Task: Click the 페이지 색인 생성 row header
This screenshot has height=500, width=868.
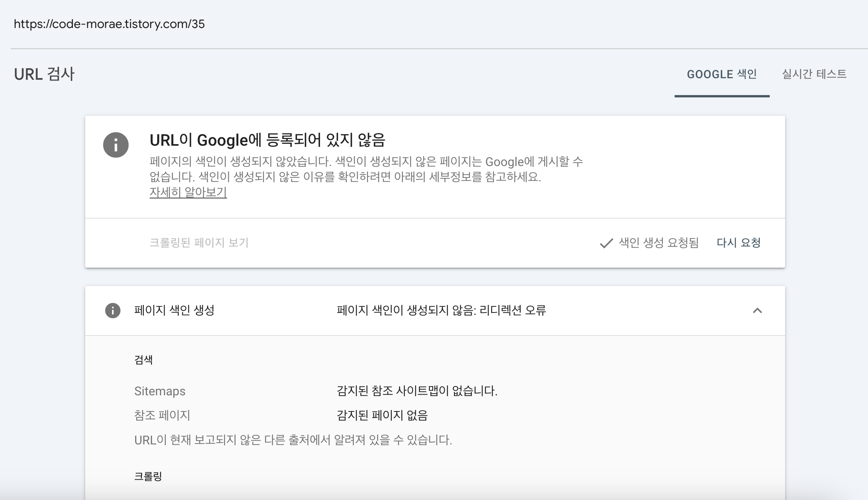Action: [x=174, y=310]
